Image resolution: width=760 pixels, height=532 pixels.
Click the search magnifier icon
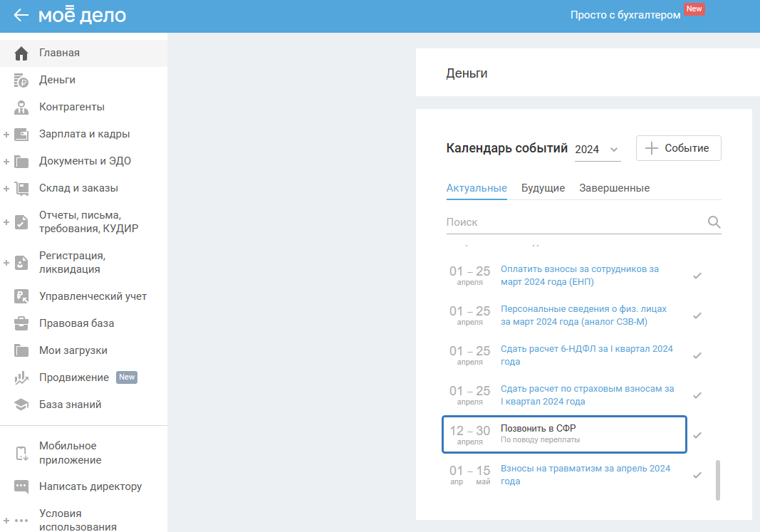714,222
